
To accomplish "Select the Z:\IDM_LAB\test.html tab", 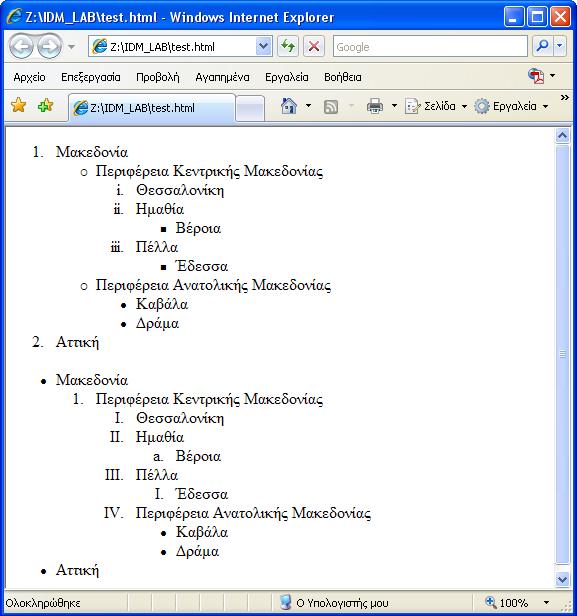I will pyautogui.click(x=152, y=108).
